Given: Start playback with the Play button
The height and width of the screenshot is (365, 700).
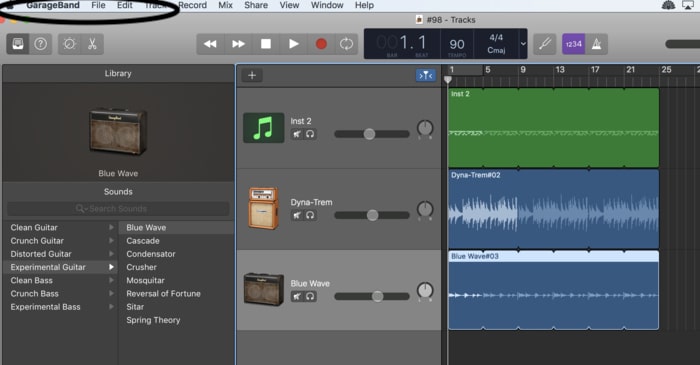Looking at the screenshot, I should pyautogui.click(x=294, y=44).
